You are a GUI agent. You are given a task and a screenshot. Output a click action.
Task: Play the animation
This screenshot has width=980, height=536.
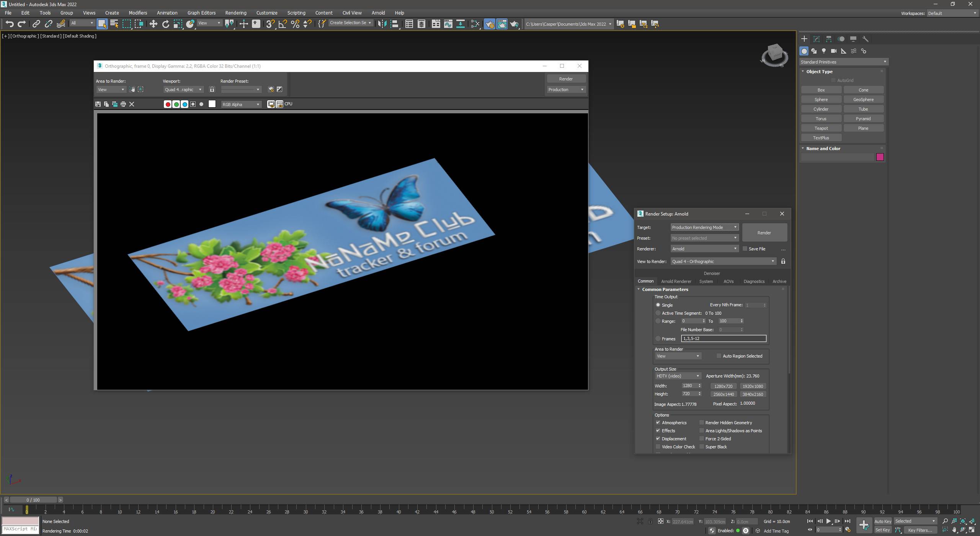(828, 521)
